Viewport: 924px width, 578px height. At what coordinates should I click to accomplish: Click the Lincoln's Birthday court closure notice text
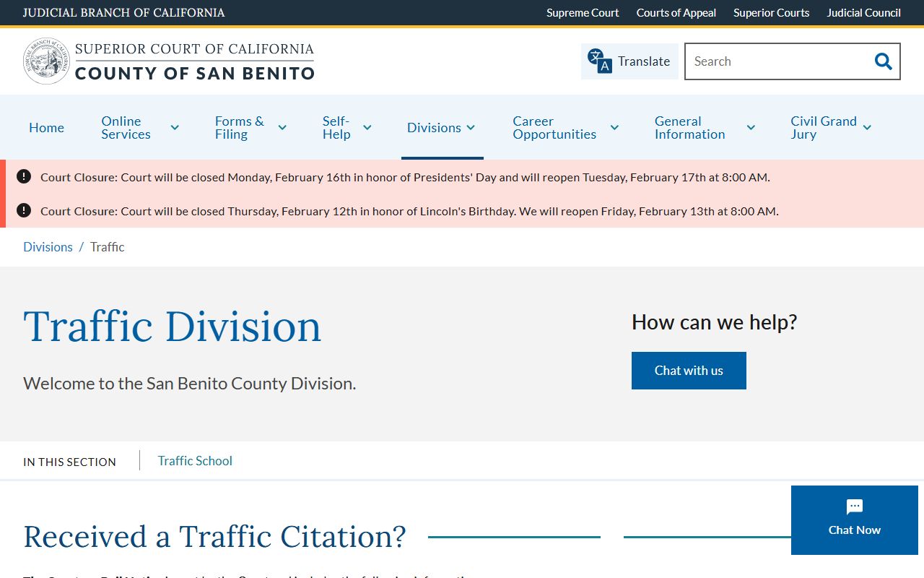pyautogui.click(x=409, y=211)
